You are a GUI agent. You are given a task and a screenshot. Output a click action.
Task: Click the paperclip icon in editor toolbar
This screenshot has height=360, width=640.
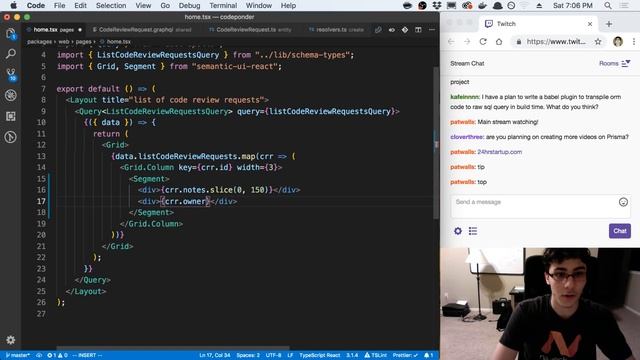378,30
